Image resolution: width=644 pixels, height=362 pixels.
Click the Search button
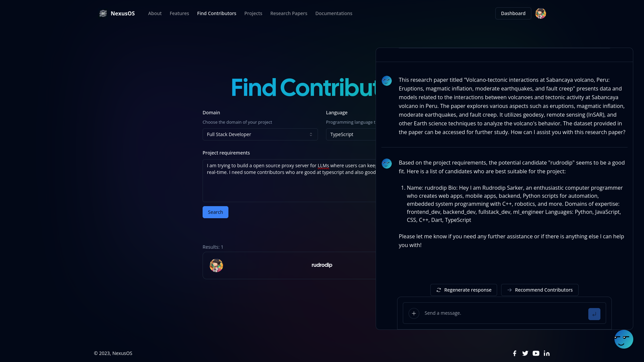(x=215, y=212)
